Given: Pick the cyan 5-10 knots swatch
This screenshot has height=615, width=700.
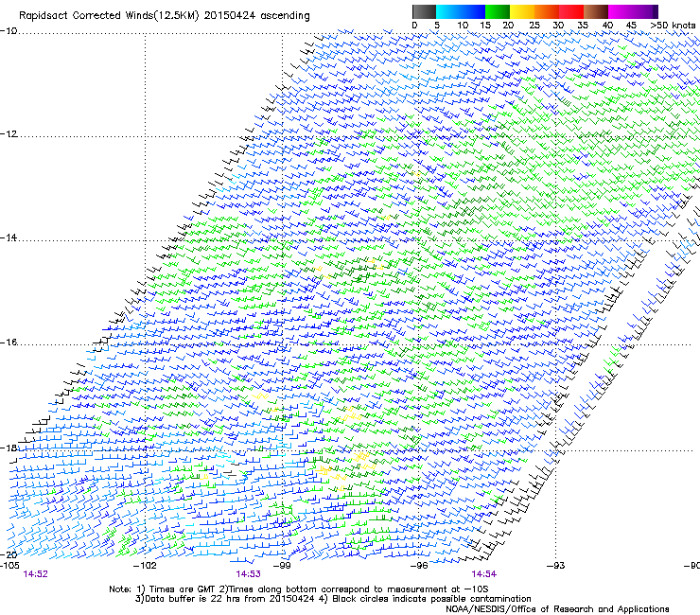Looking at the screenshot, I should [448, 11].
